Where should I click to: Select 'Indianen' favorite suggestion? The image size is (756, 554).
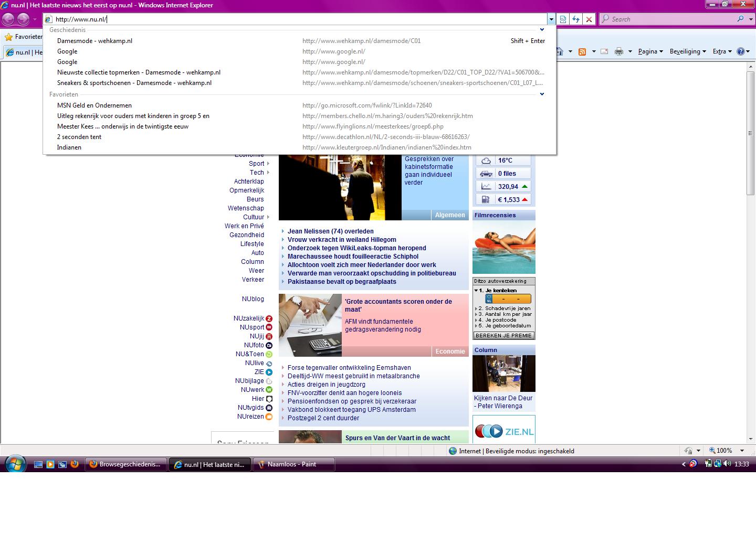coord(300,147)
